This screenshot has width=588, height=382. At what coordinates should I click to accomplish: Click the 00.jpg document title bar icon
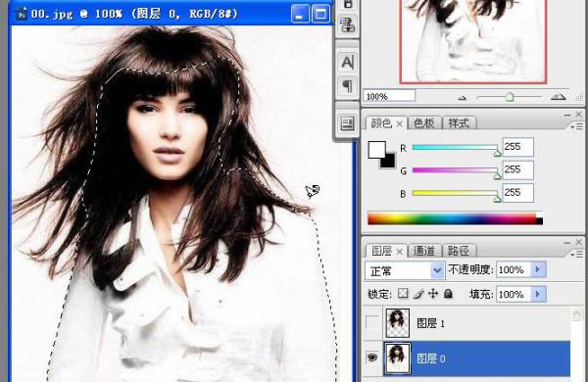[x=21, y=15]
